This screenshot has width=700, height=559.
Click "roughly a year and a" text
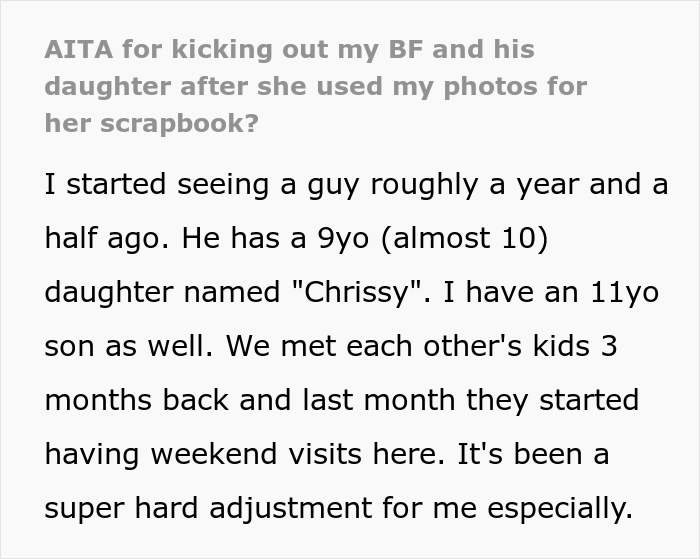coord(519,184)
